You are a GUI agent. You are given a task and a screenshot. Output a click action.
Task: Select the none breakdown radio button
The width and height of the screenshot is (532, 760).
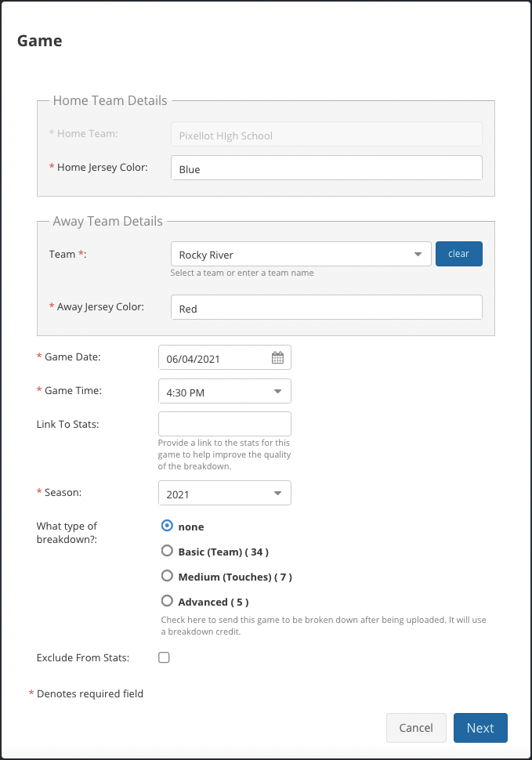pos(167,526)
